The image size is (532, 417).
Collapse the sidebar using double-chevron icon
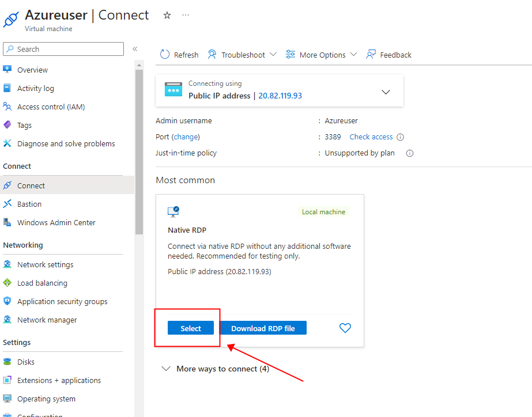point(135,49)
